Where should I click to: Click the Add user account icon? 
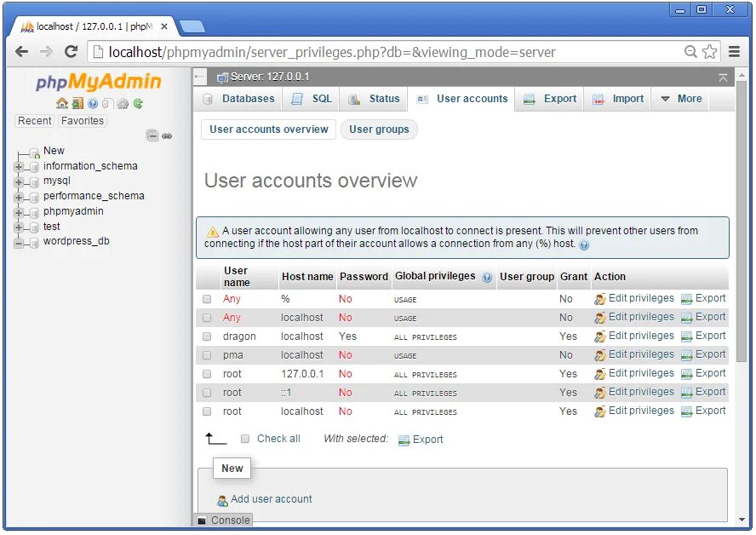tap(222, 501)
